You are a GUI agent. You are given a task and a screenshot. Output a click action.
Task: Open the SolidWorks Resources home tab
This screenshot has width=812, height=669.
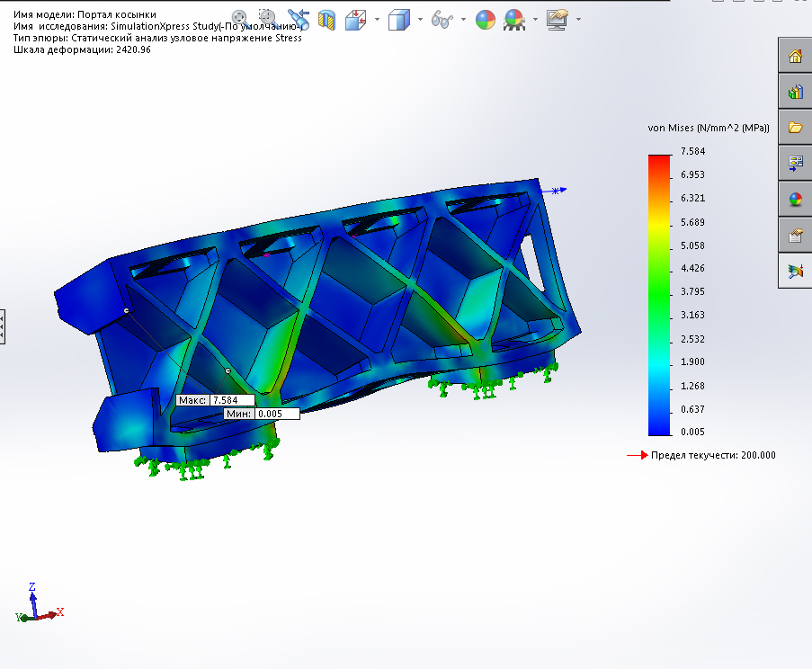pos(796,56)
